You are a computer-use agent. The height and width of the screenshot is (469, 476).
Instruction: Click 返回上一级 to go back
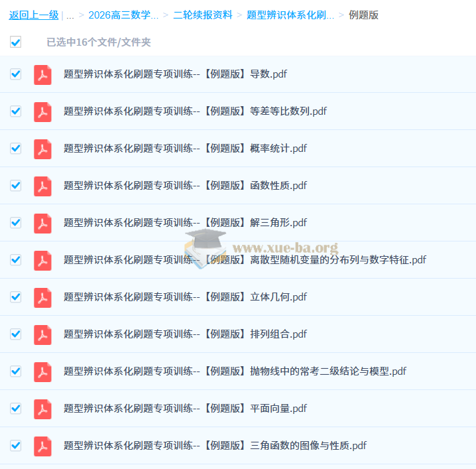coord(34,15)
